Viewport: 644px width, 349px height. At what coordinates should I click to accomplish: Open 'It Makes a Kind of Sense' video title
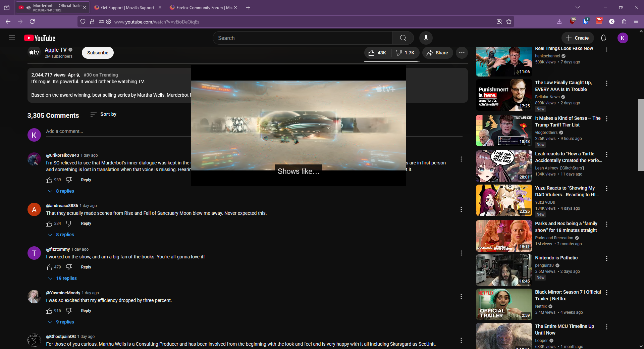pyautogui.click(x=568, y=121)
